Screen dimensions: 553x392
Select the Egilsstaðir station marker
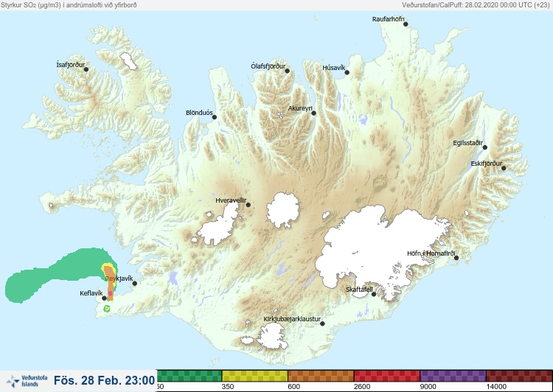pos(484,147)
